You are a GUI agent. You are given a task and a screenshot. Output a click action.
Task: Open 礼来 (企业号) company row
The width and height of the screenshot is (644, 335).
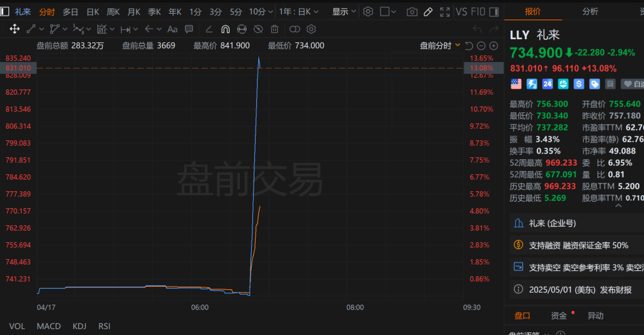coord(552,223)
